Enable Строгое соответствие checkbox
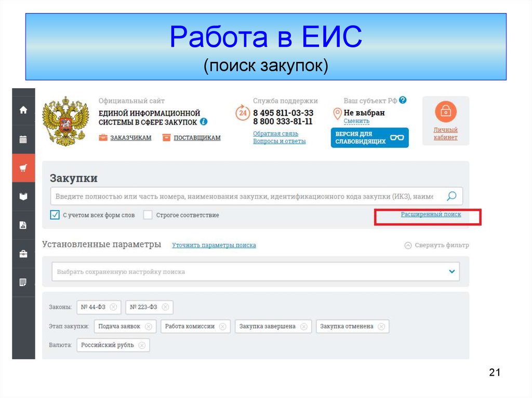The width and height of the screenshot is (532, 398). coord(148,215)
